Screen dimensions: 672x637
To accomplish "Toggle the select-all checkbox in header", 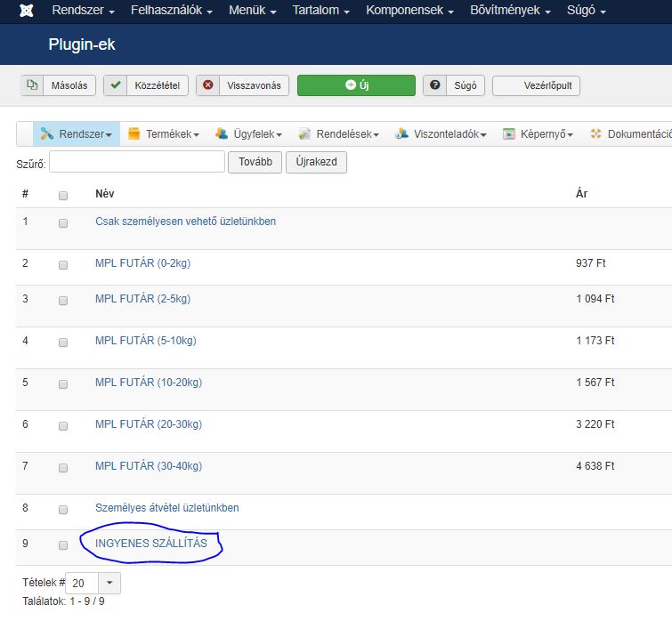I will pyautogui.click(x=63, y=196).
